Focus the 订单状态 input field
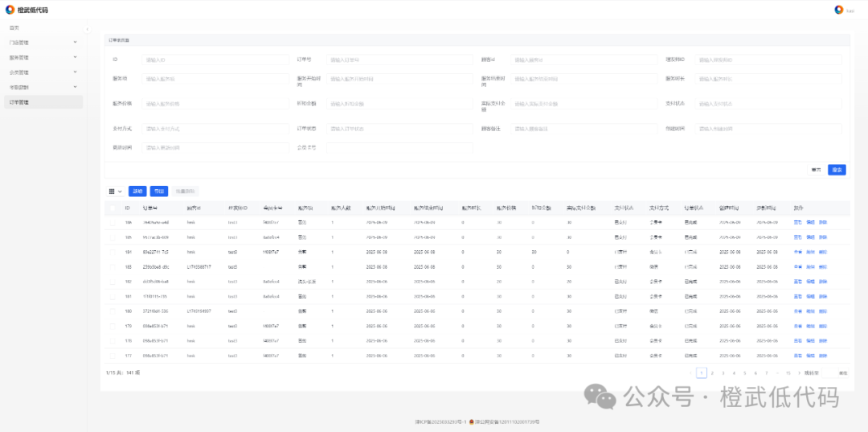Screen dimensions: 868x432 (x=399, y=129)
